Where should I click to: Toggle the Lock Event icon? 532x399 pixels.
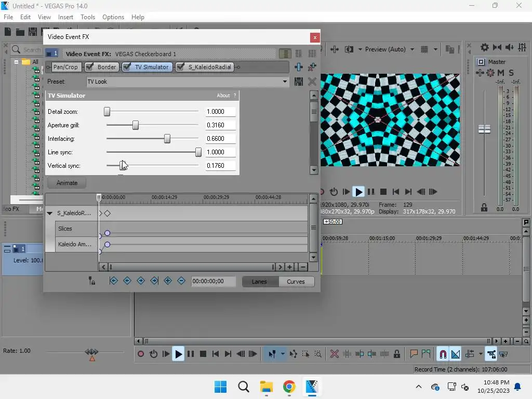396,354
